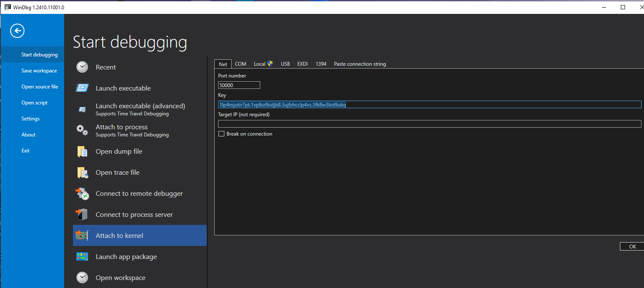Click the Launch app package icon
644x288 pixels.
[82, 256]
